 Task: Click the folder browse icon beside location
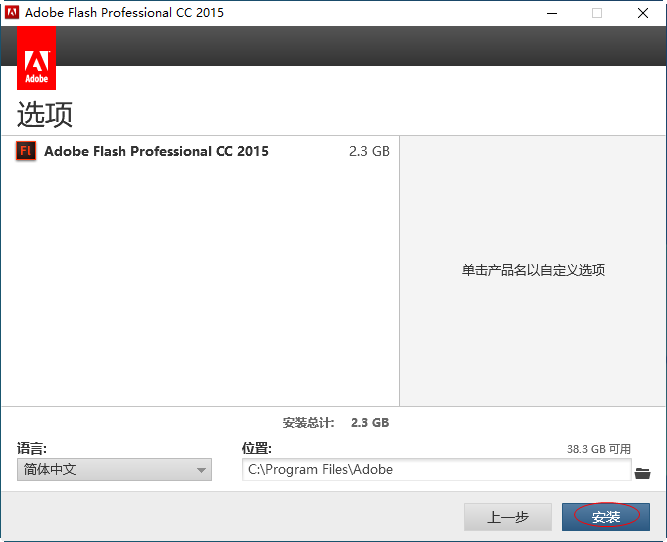pos(642,472)
